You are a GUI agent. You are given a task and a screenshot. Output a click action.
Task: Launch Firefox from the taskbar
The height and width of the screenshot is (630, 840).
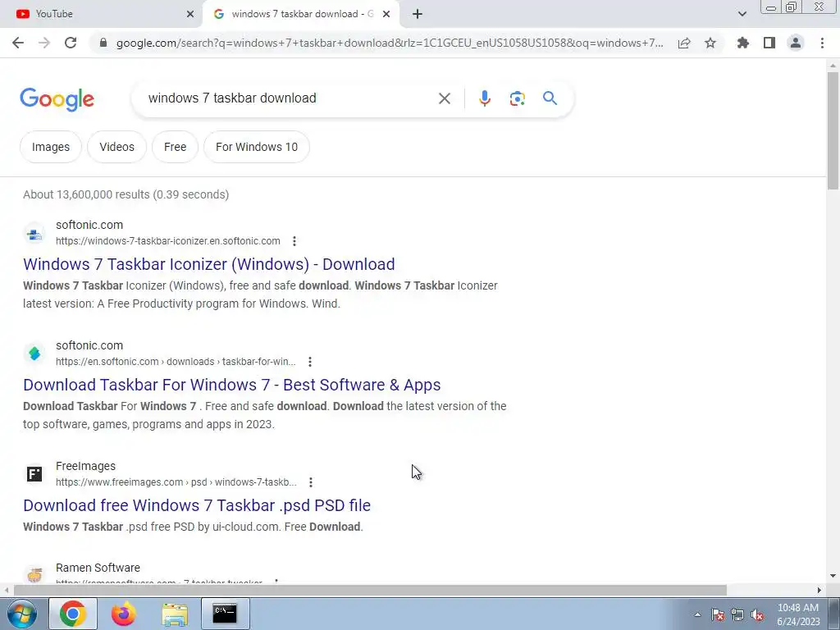(x=123, y=614)
